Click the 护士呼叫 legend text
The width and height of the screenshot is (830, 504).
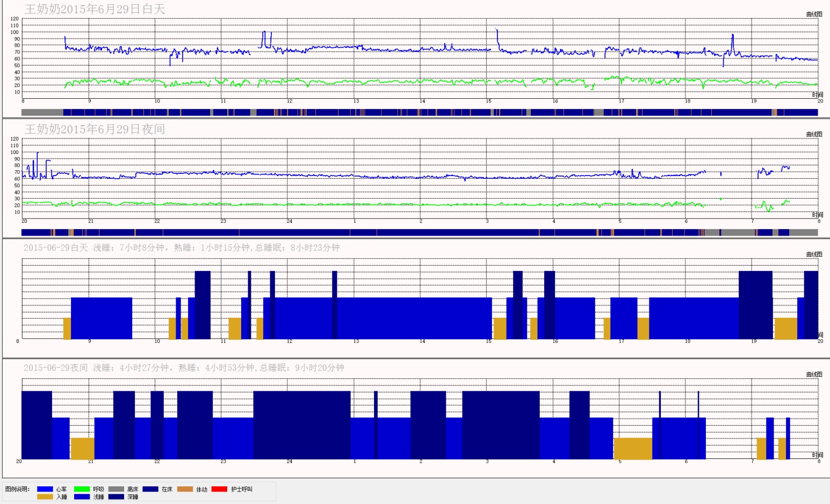point(242,489)
